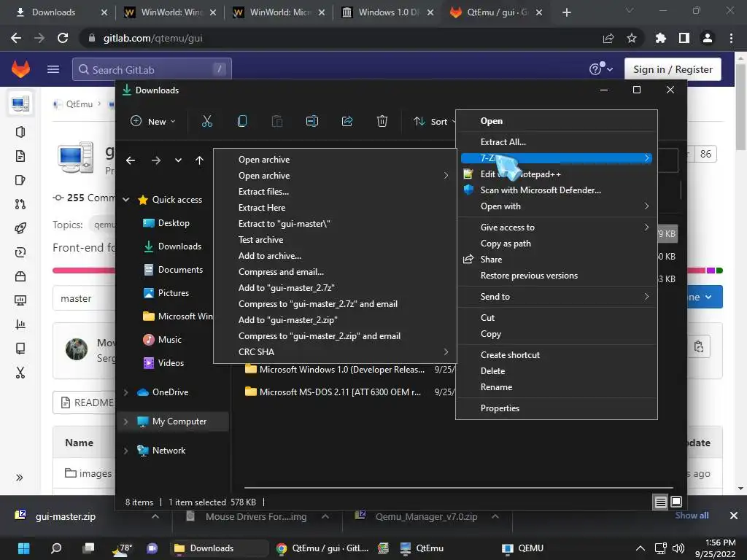Open taskbar Search magnifier

56,548
